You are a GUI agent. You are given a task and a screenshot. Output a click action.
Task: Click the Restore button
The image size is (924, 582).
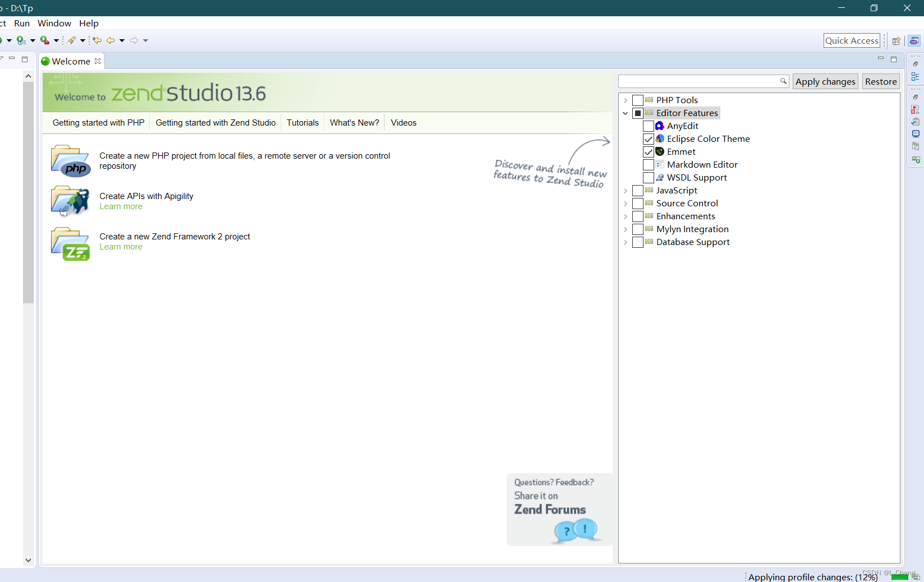click(881, 82)
